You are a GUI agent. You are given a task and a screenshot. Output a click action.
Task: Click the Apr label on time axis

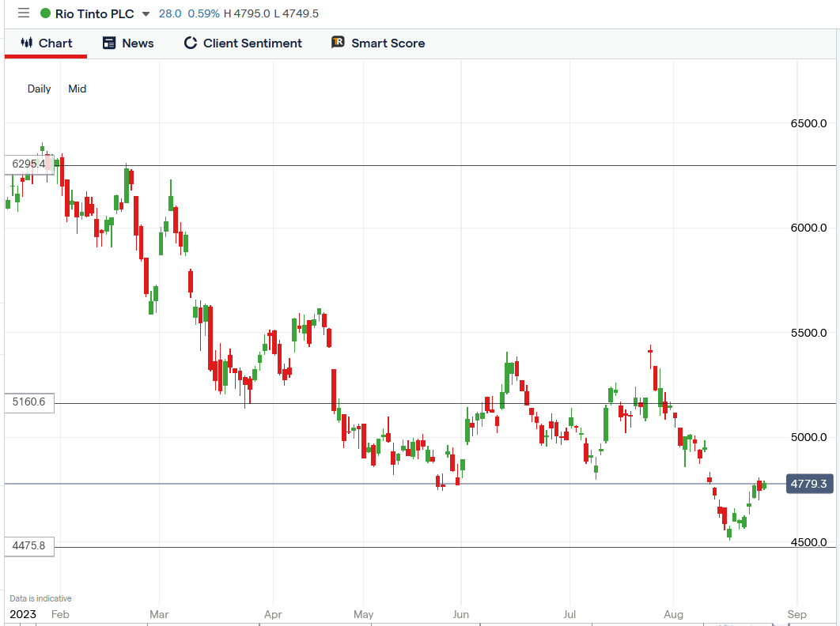point(273,614)
